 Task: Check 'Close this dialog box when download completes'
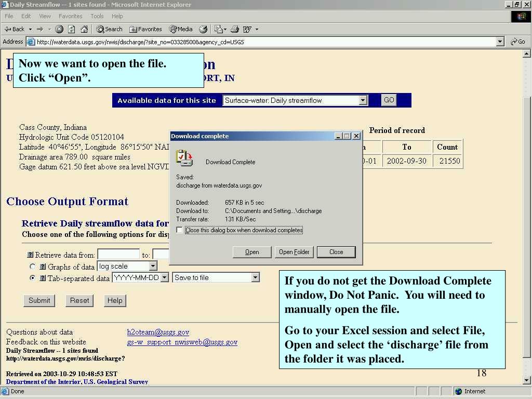click(x=179, y=230)
